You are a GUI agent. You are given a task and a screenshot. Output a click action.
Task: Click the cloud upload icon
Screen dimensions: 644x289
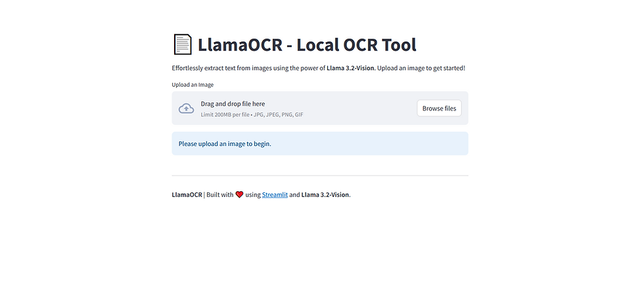point(187,108)
